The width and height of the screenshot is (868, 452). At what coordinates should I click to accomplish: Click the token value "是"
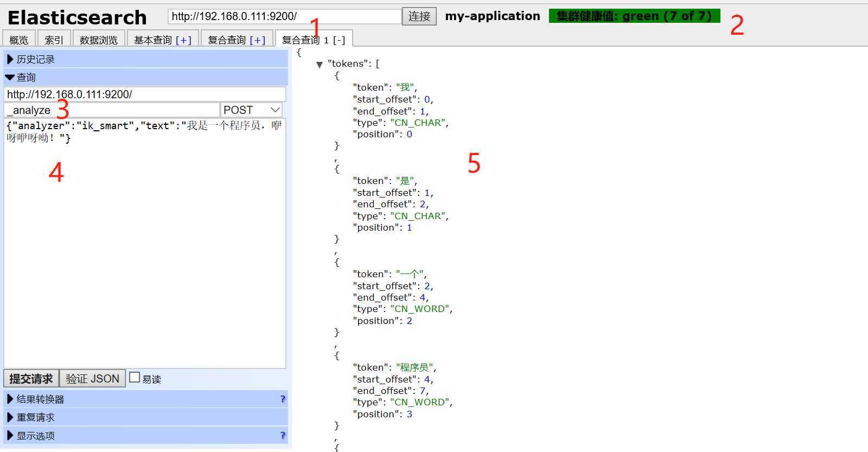[405, 181]
